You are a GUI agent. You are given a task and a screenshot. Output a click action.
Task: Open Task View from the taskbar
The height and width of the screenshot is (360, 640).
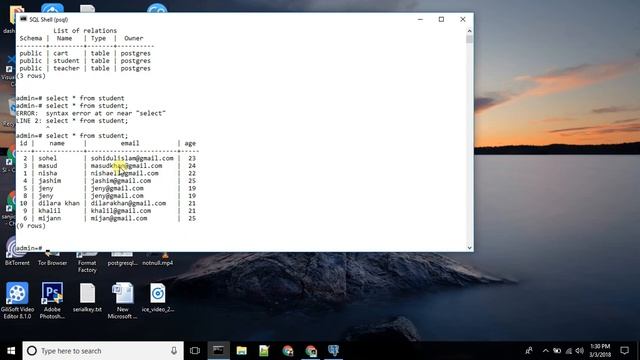pyautogui.click(x=195, y=351)
